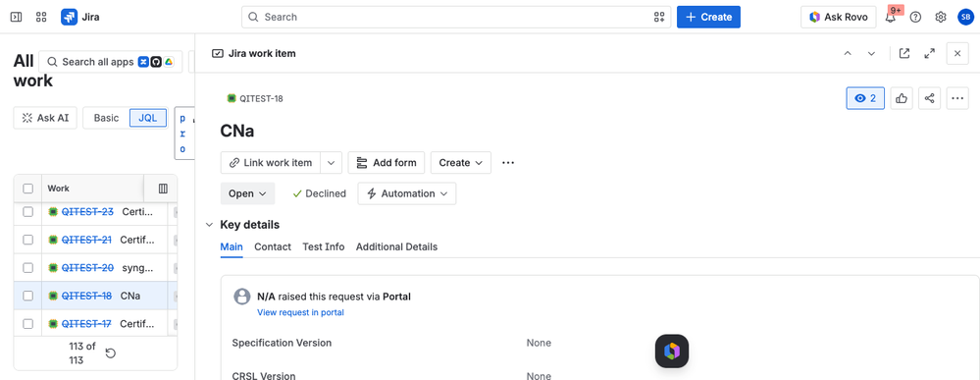Open QITEST-20 issue link
This screenshot has width=980, height=380.
click(87, 268)
